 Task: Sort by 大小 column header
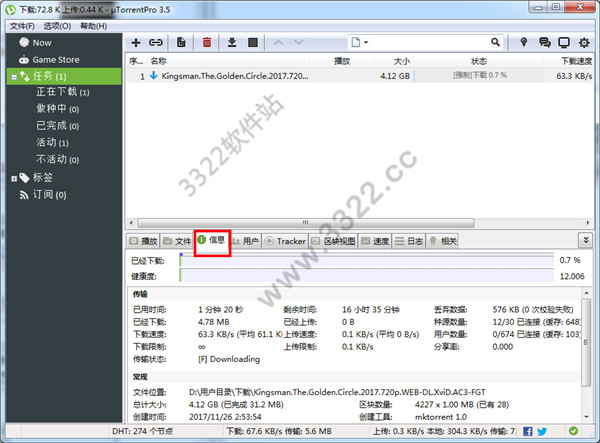click(x=394, y=61)
